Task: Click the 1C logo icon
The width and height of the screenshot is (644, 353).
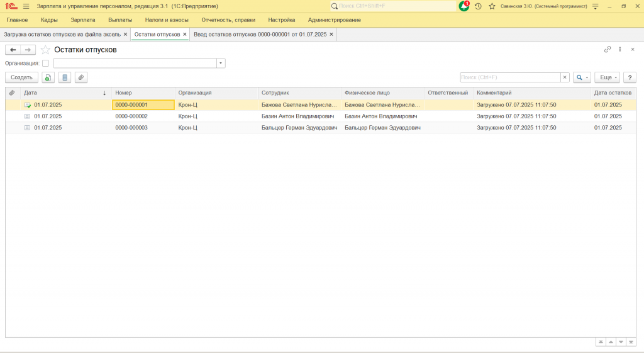Action: pyautogui.click(x=11, y=6)
